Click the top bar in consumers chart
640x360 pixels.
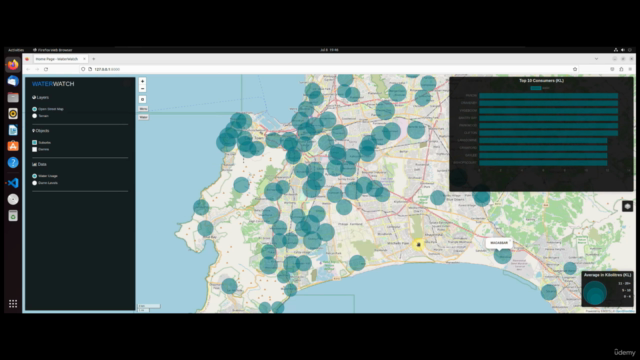[x=549, y=96]
